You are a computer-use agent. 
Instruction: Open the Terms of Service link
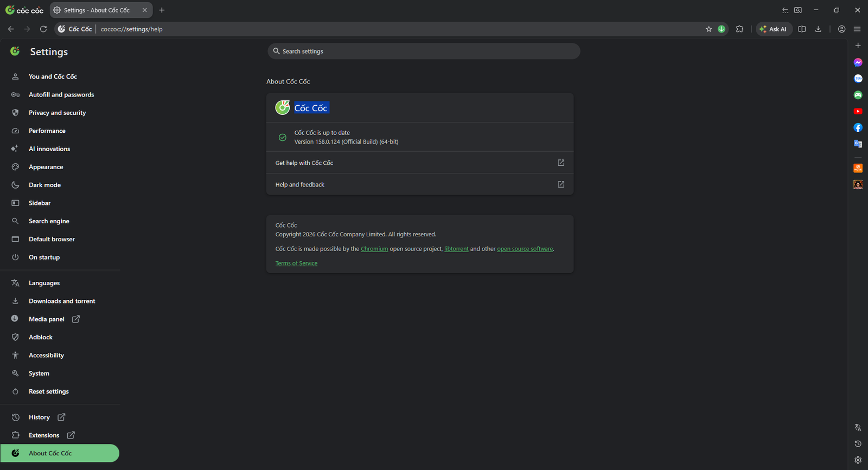[296, 263]
